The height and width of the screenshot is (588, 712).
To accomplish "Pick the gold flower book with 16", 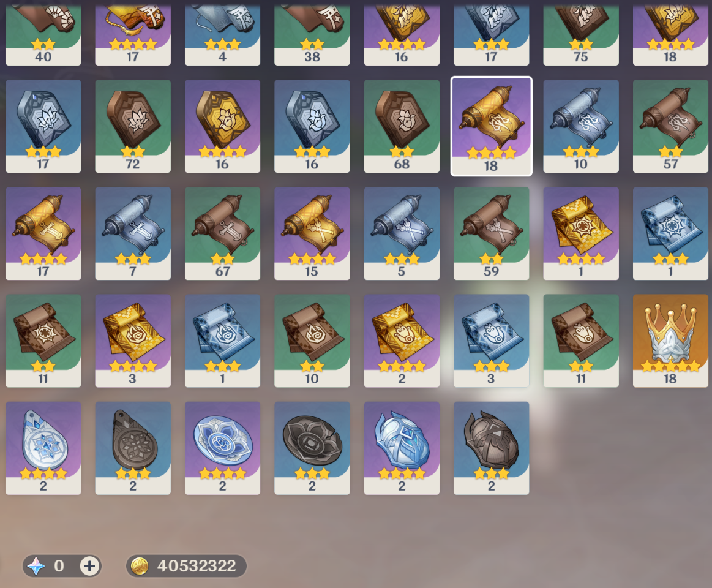I will click(222, 126).
